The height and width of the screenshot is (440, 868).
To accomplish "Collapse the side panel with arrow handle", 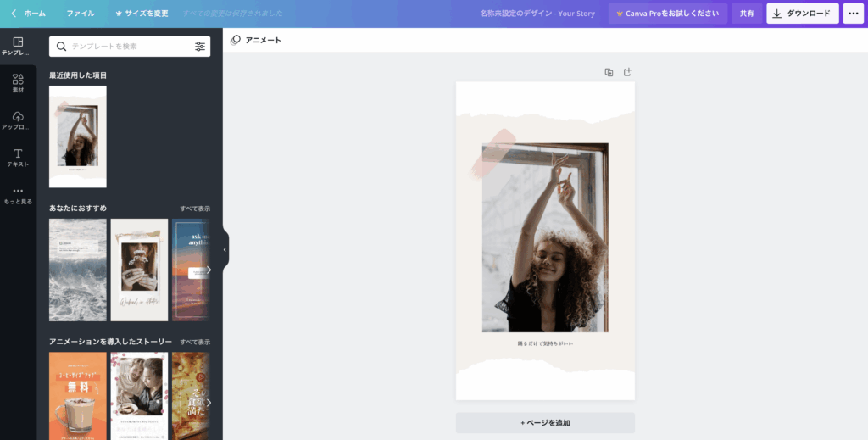I will pyautogui.click(x=225, y=249).
